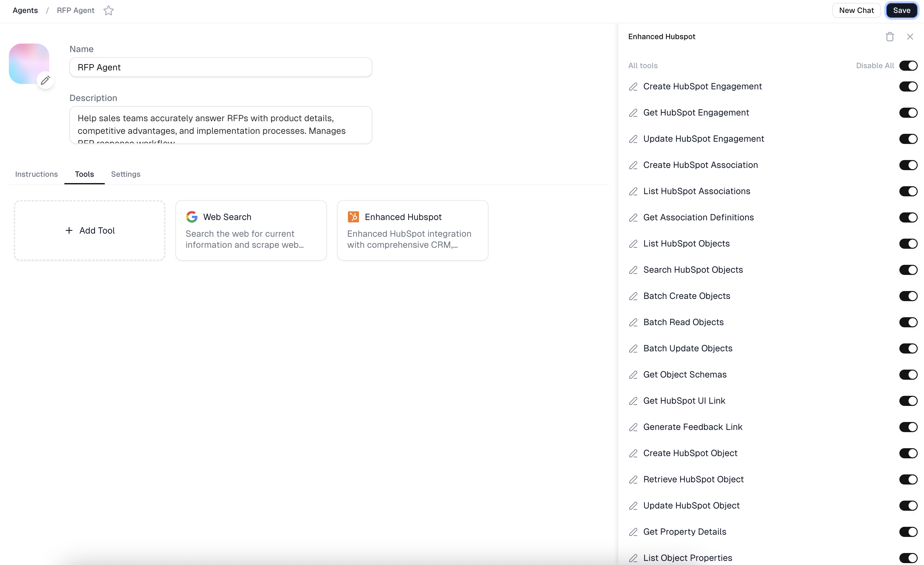
Task: Turn off the Get HubSpot UI Link toggle
Action: (908, 401)
